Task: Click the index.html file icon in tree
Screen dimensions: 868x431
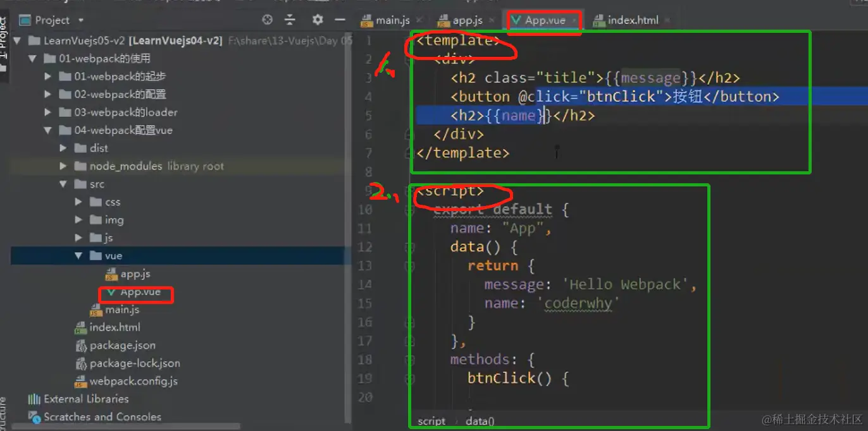Action: pyautogui.click(x=81, y=327)
